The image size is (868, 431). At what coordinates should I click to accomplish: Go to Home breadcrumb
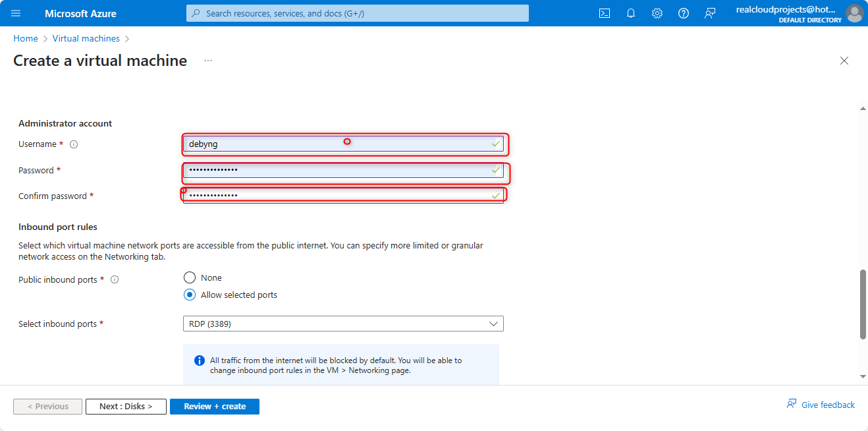click(x=26, y=39)
